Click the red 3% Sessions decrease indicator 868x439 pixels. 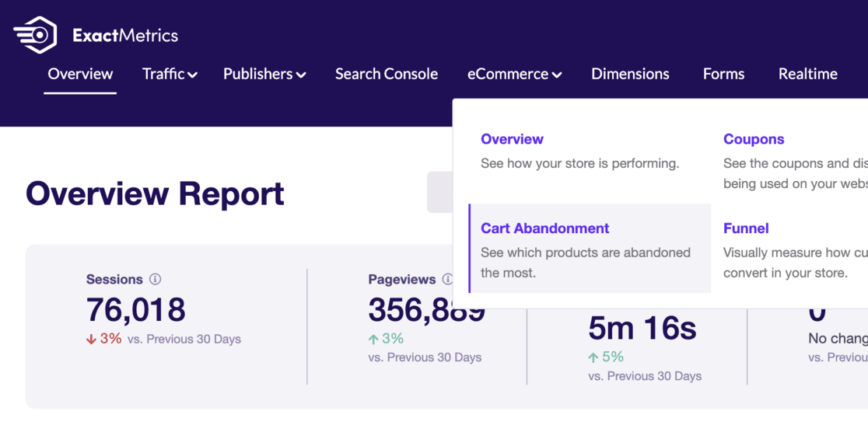click(103, 339)
